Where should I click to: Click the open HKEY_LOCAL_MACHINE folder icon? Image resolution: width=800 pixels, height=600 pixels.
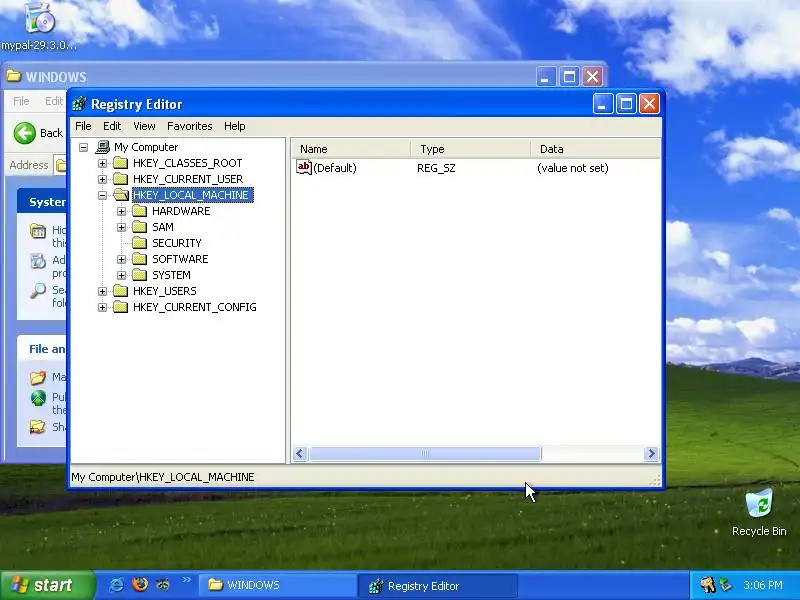121,195
